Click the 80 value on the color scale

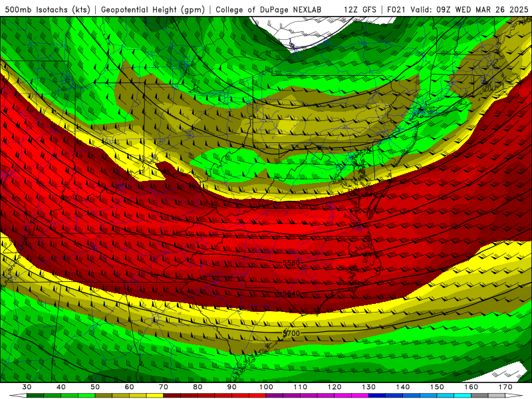198,387
